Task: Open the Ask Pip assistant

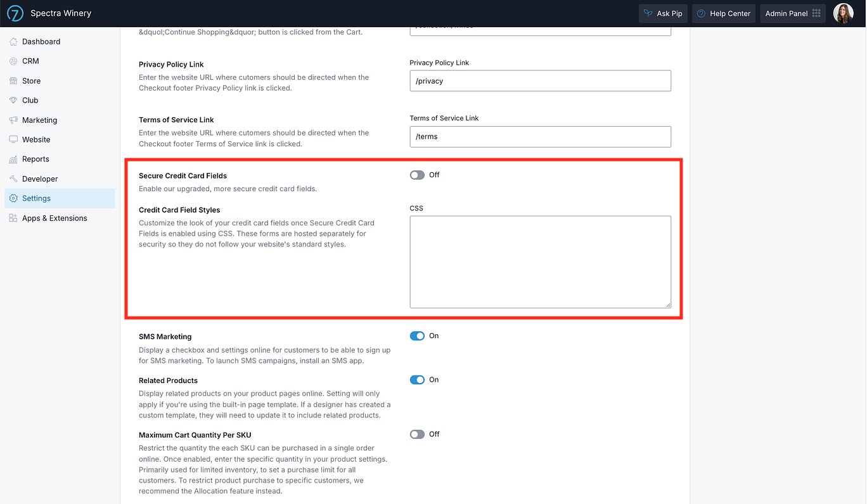Action: (x=663, y=13)
